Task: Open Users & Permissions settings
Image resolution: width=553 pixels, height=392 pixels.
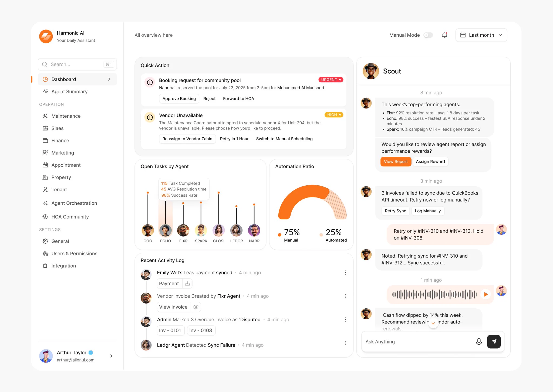Action: [74, 254]
